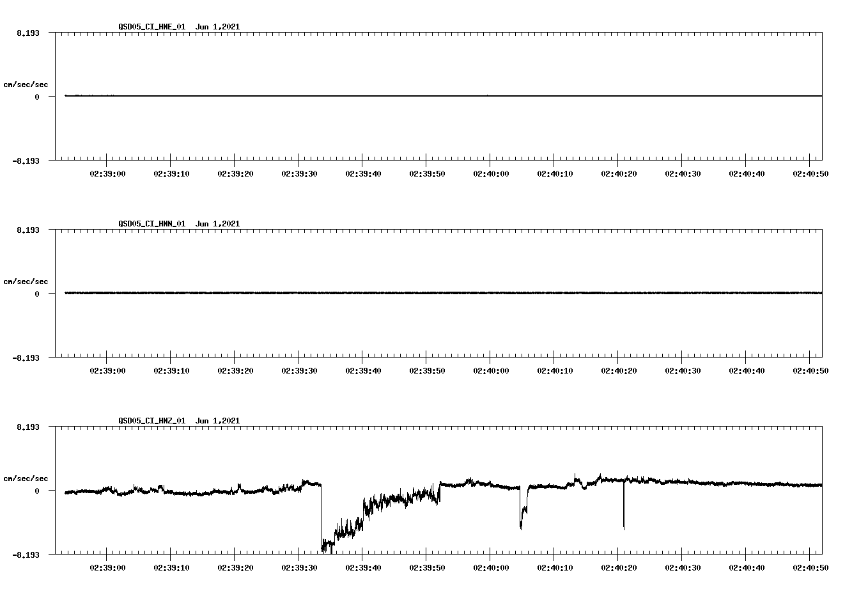Click the zero label on HNZ amplitude axis
The height and width of the screenshot is (591, 868).
pos(37,491)
